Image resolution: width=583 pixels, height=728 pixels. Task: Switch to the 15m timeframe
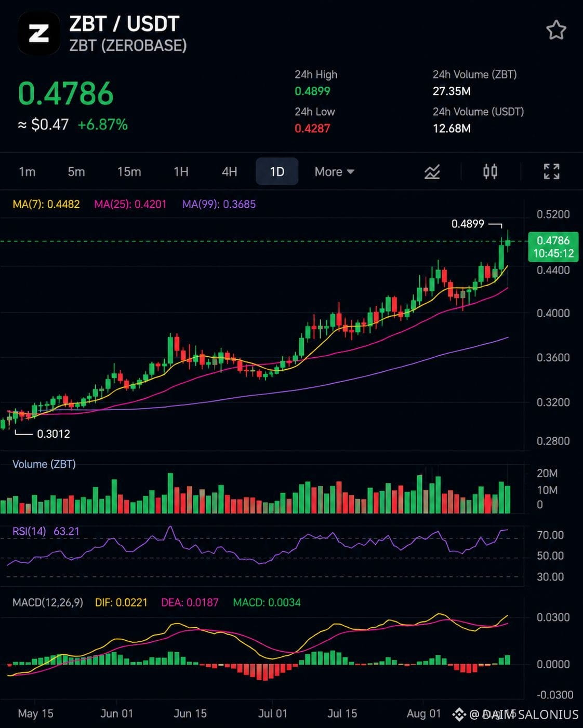coord(129,172)
